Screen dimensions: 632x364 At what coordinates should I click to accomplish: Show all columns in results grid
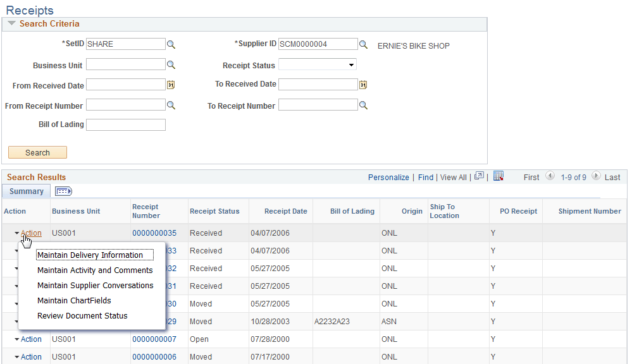click(63, 191)
